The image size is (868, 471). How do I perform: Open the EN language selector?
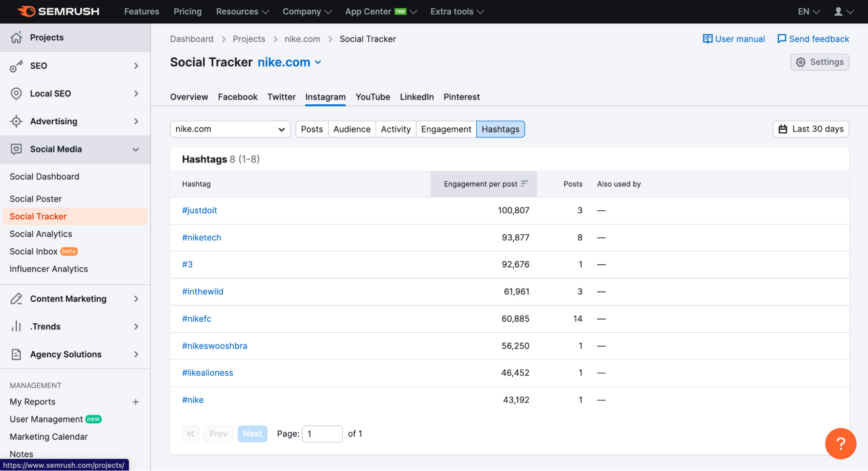click(809, 11)
